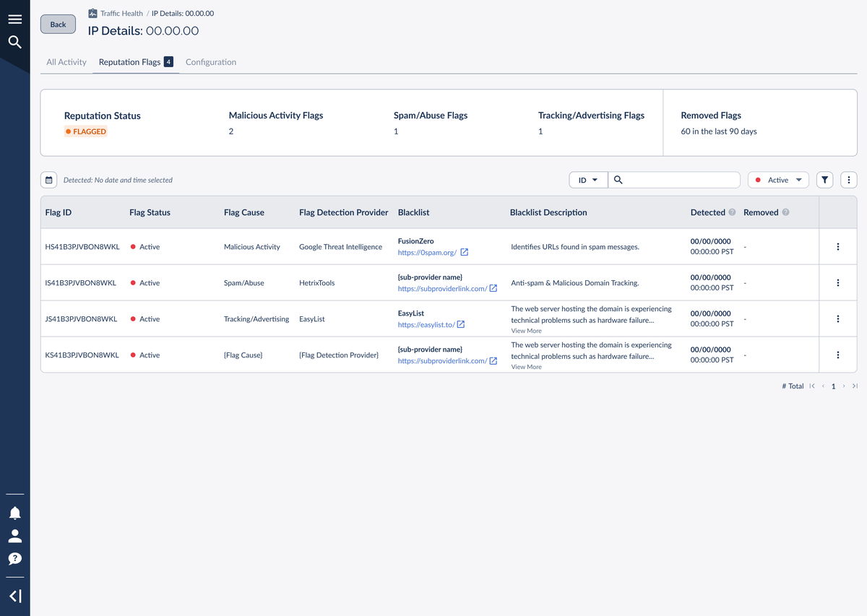867x616 pixels.
Task: Click the sidebar search icon
Action: click(14, 43)
